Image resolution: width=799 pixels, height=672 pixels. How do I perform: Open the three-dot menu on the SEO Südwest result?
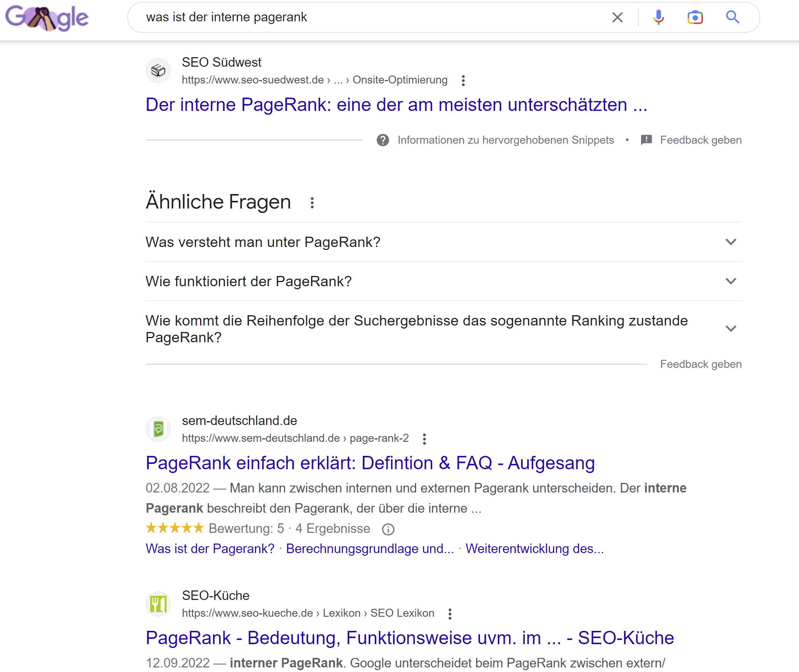tap(464, 80)
